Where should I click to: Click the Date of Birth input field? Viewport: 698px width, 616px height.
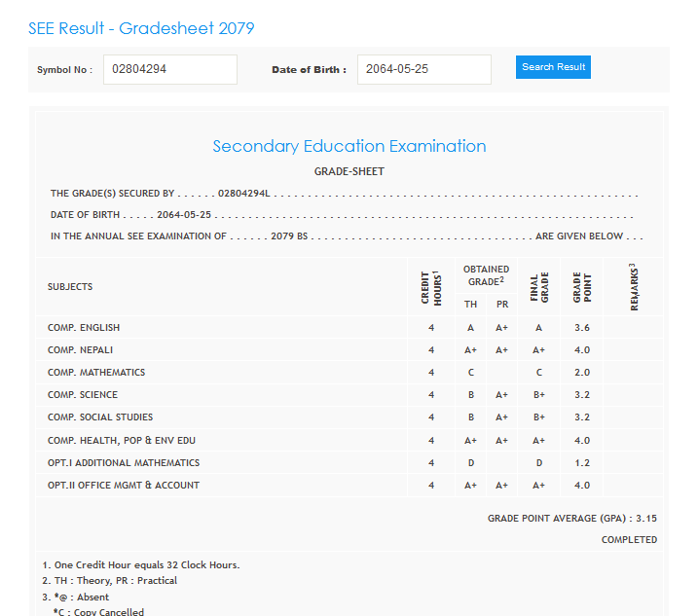coord(423,69)
